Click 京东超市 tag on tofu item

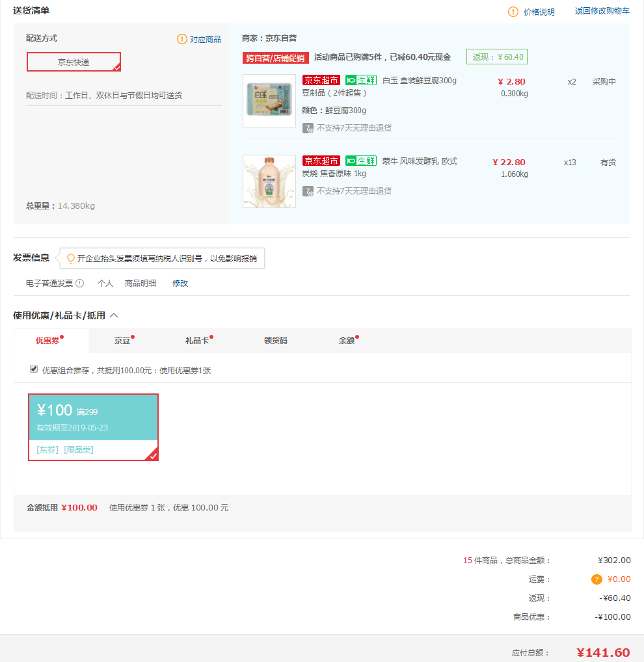[x=321, y=80]
